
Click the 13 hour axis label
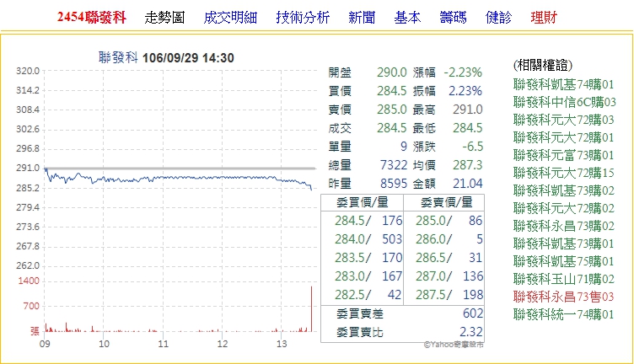click(282, 344)
